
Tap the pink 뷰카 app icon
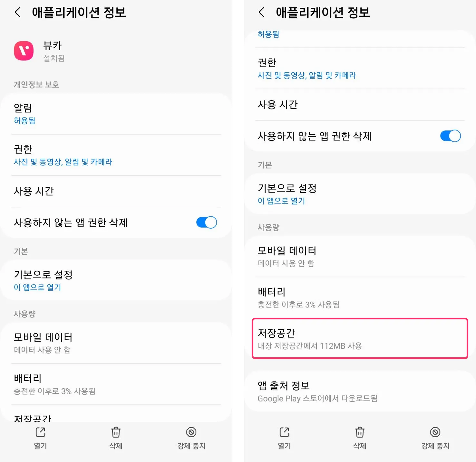[x=24, y=51]
